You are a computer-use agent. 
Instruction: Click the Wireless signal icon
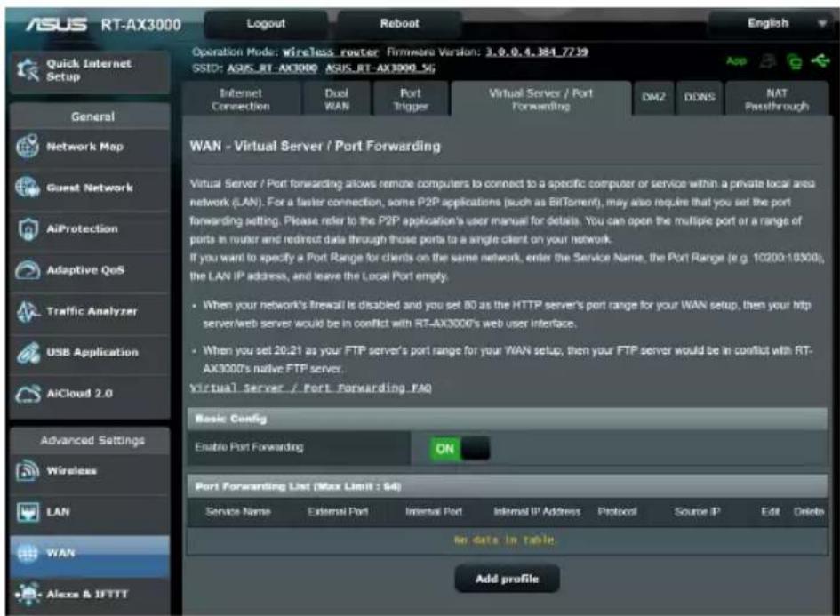pos(28,471)
